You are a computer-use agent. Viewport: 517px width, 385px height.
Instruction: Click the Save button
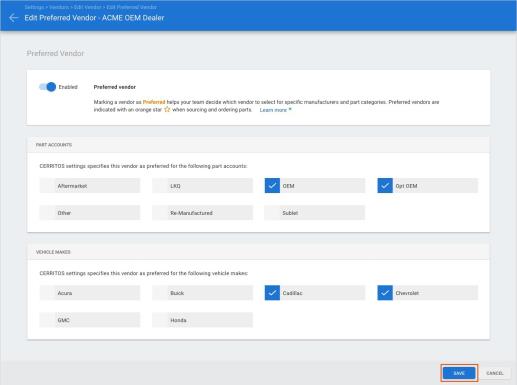click(459, 373)
